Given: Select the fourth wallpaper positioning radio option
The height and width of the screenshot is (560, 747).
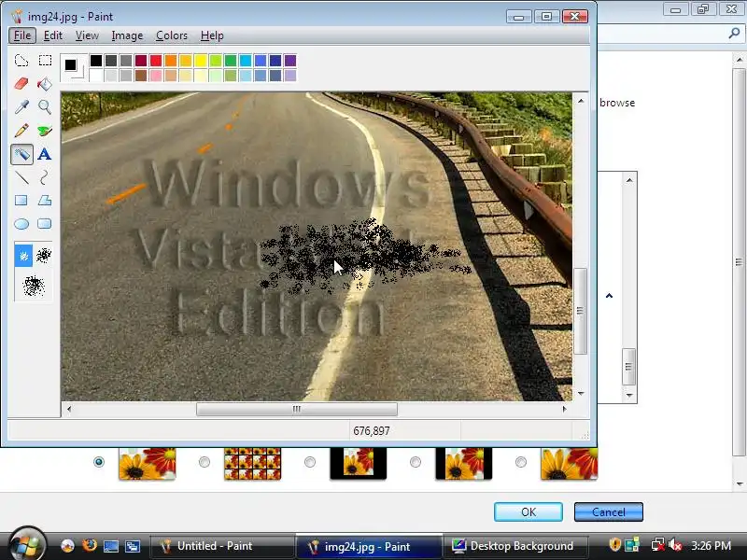Looking at the screenshot, I should [416, 462].
